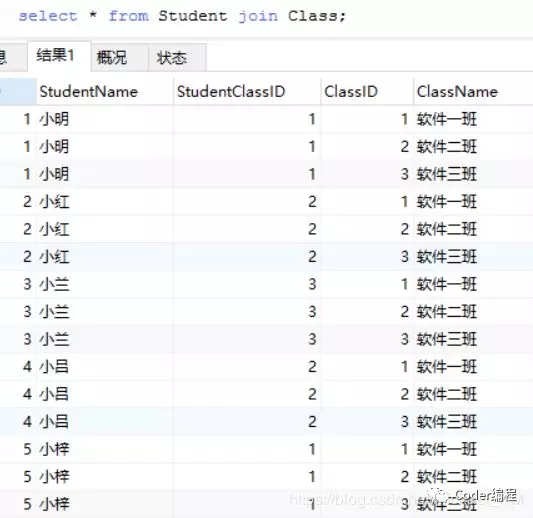Click 软件三班 in the 小红 row
This screenshot has height=518, width=533.
[x=447, y=257]
